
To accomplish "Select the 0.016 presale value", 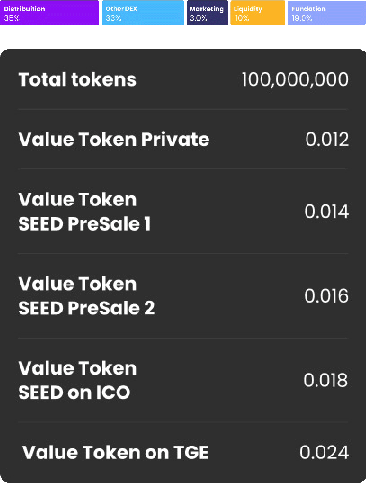I will point(326,296).
